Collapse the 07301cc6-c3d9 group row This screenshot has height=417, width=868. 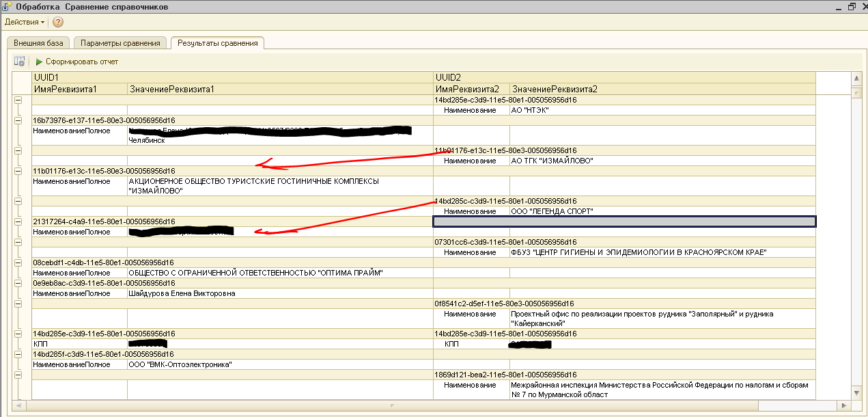(x=18, y=242)
